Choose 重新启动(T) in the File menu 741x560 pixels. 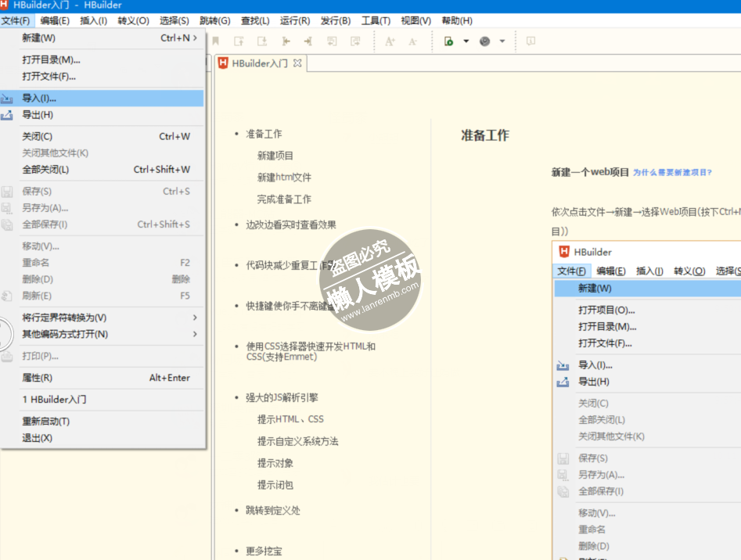(102, 422)
